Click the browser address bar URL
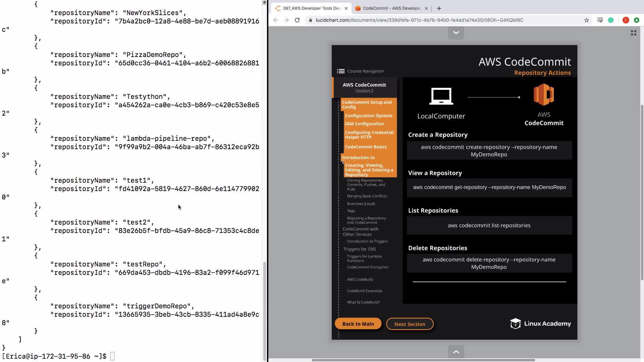This screenshot has width=644, height=362. pos(419,20)
